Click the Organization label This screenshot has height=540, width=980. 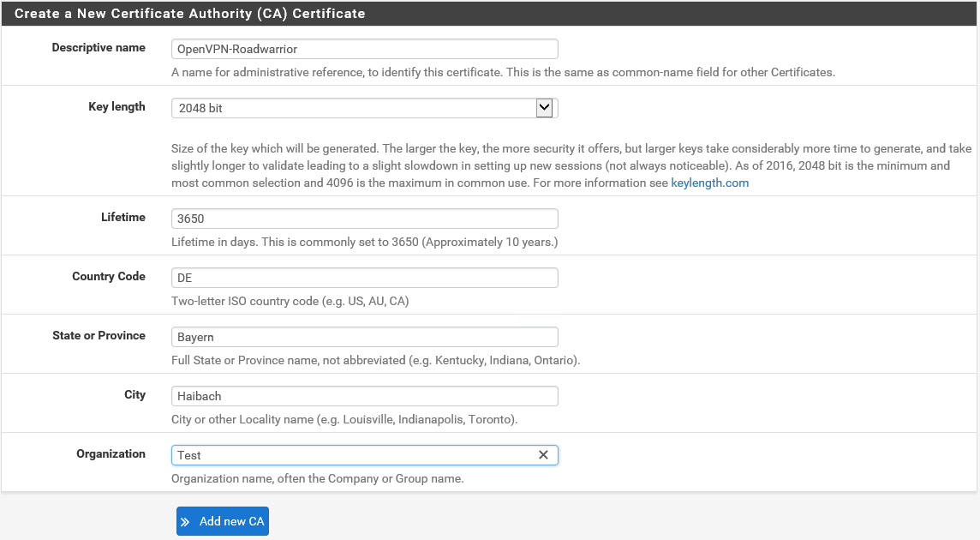[111, 454]
